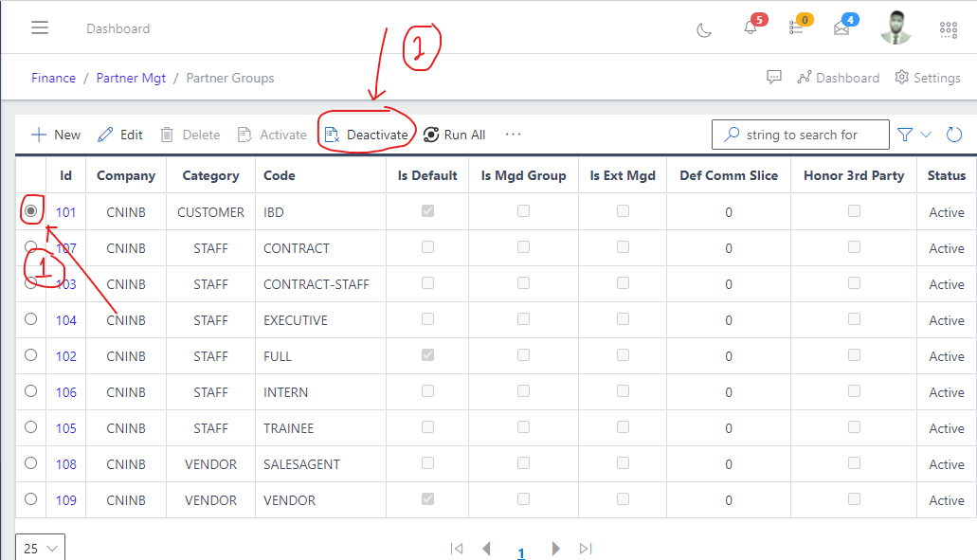Click the Deactivate button
Viewport: 977px width, 560px height.
(x=367, y=134)
